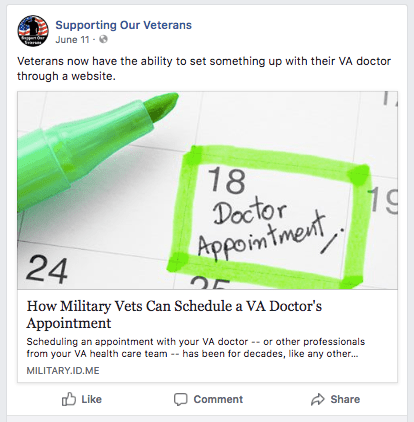Viewport: 414px width, 422px height.
Task: Click the Like text label
Action: [91, 399]
